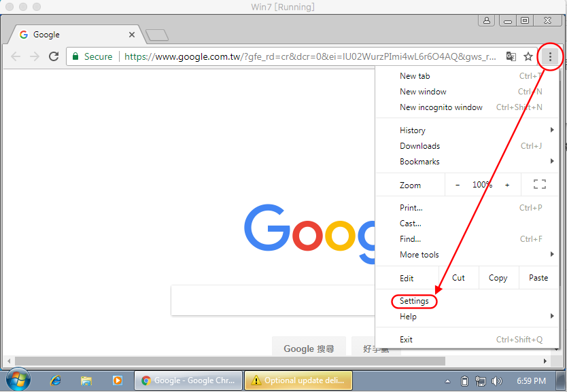Click the 100% zoom value
Image resolution: width=567 pixels, height=392 pixels.
coord(483,185)
